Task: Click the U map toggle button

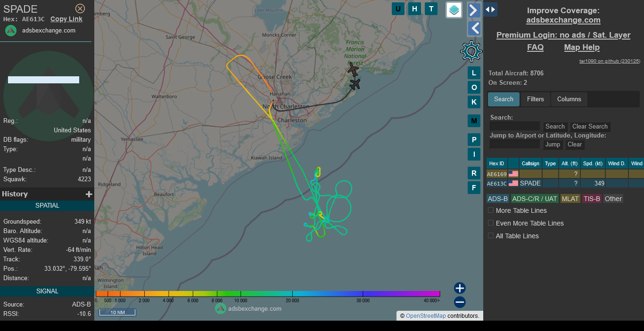Action: coord(398,8)
